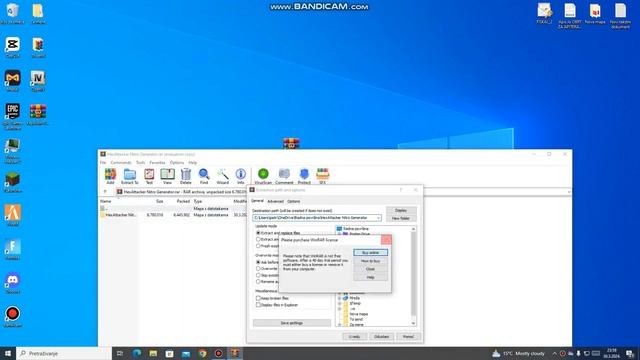Click the Delete trash can toolbar icon
Viewport: 640px width, 360px height.
tap(186, 176)
